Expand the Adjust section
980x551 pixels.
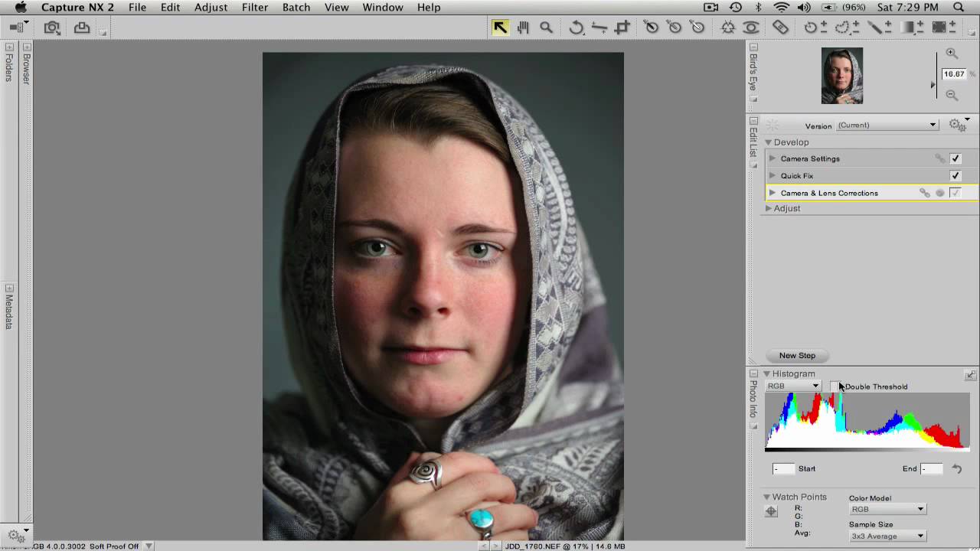(768, 208)
